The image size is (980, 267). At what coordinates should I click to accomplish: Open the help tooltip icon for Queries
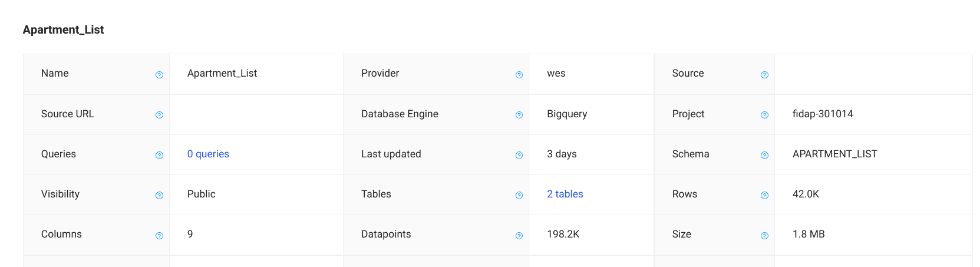click(159, 156)
